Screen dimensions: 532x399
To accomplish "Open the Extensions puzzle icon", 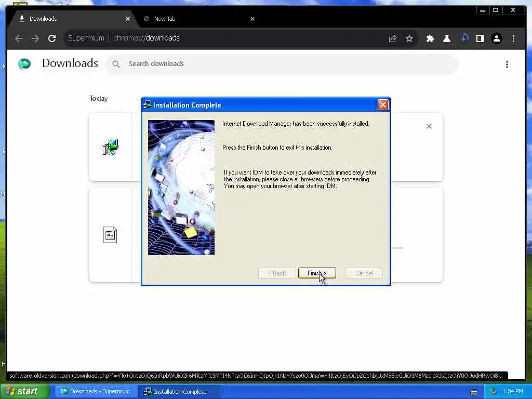I will 430,38.
